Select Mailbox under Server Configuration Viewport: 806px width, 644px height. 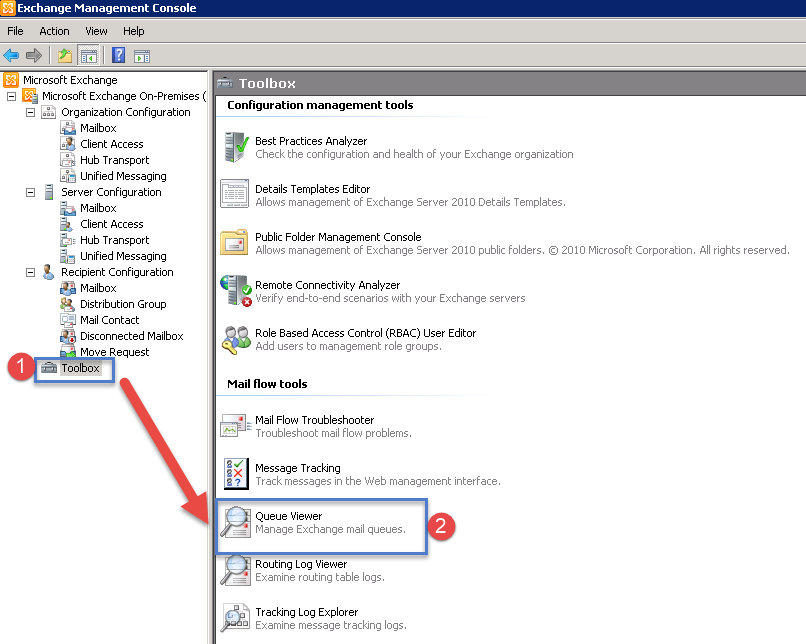tap(98, 208)
